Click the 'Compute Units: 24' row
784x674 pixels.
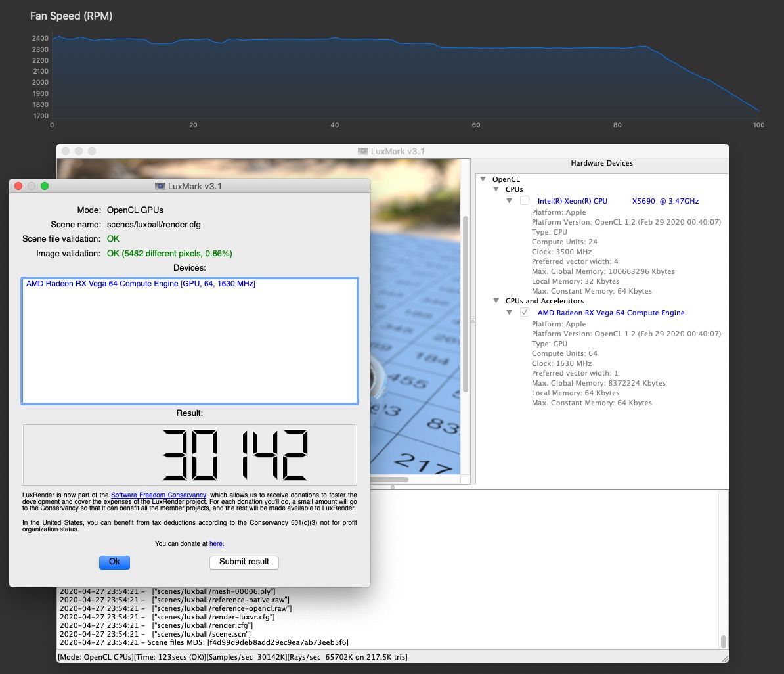(565, 242)
